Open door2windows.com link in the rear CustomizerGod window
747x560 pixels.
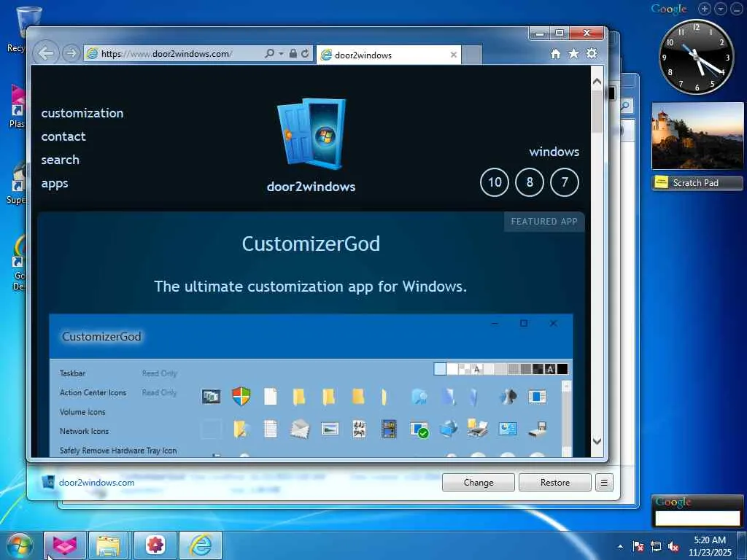97,483
